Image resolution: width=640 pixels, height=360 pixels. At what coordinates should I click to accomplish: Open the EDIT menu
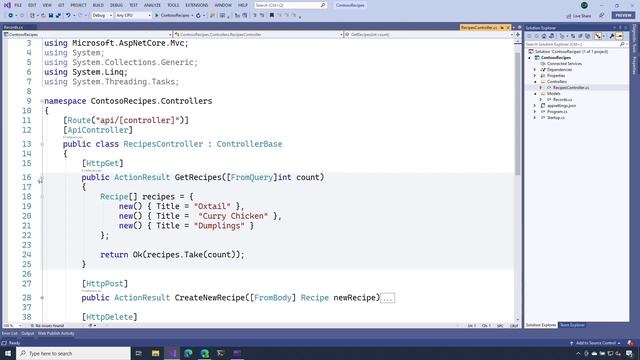(x=32, y=5)
